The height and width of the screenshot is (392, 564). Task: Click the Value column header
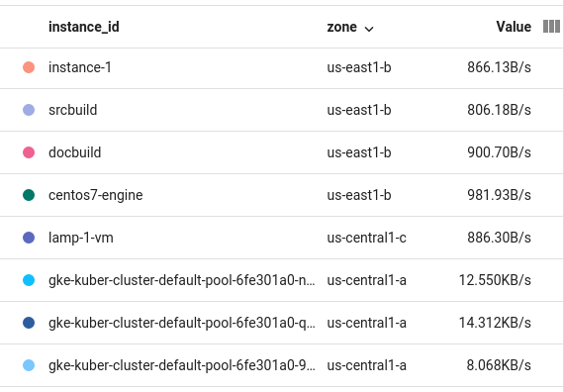point(514,27)
